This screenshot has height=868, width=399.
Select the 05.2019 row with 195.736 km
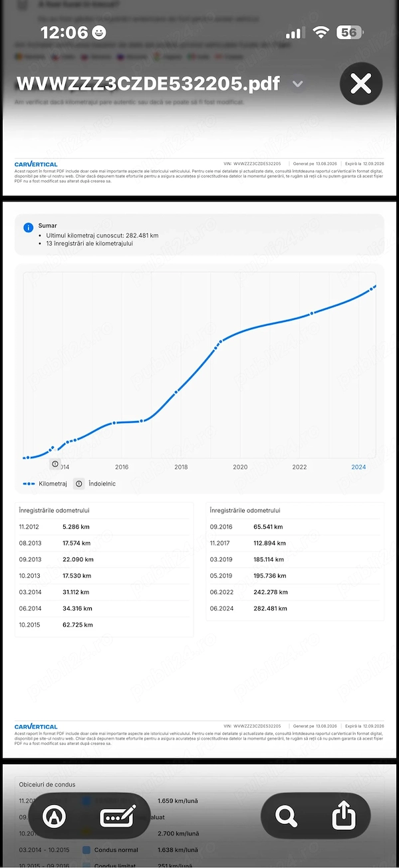tap(295, 576)
